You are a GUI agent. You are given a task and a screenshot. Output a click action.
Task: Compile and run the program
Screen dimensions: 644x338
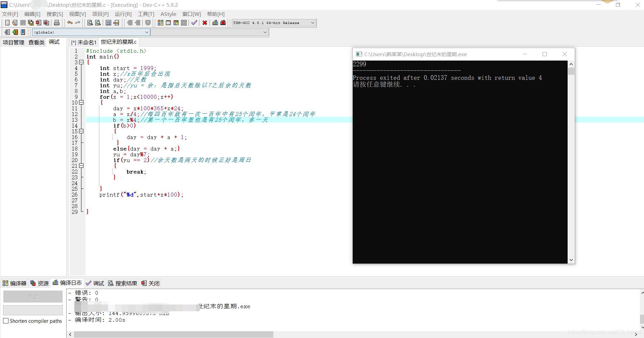pos(176,23)
